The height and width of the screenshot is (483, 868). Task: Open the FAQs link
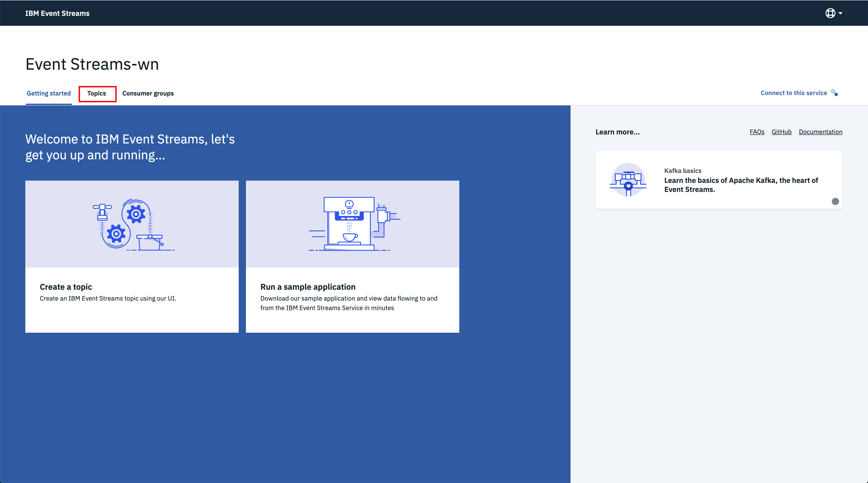point(757,132)
